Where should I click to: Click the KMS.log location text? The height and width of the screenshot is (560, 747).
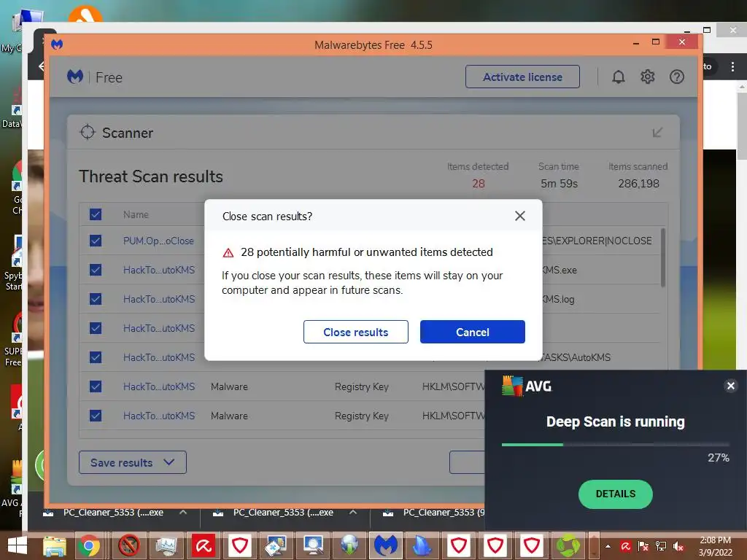(x=558, y=299)
